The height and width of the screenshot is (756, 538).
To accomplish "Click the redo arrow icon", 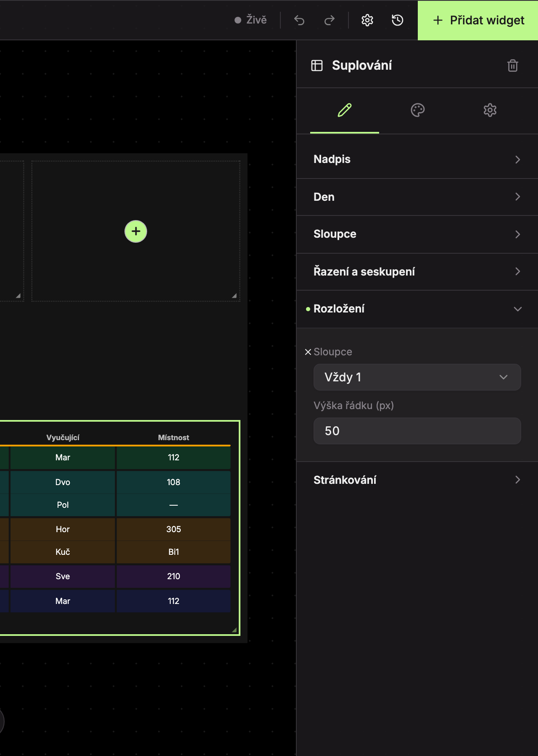I will [330, 20].
